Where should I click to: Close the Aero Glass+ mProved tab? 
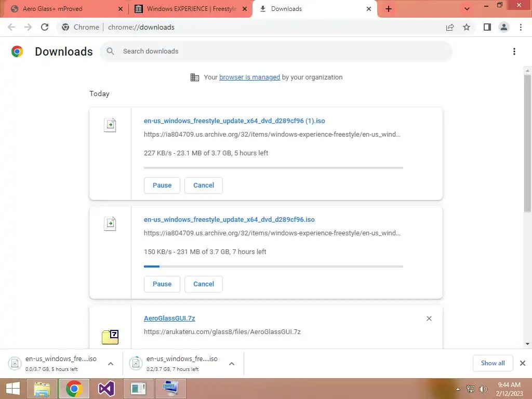click(x=121, y=9)
